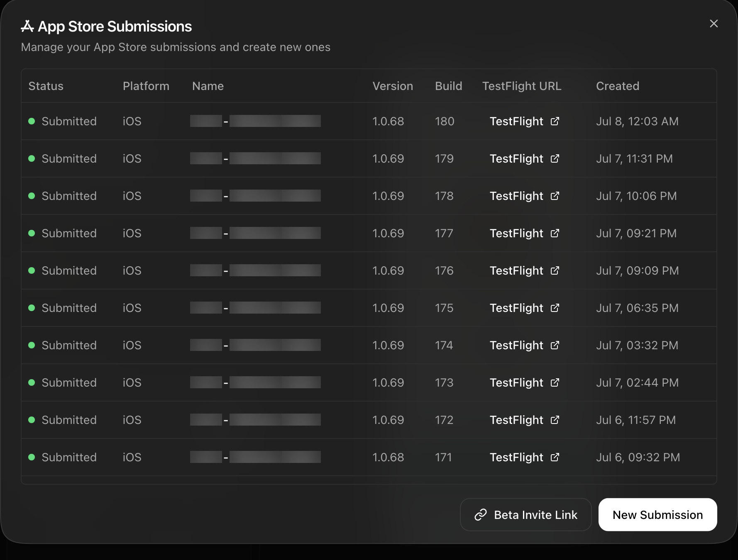
Task: Click the Build column header
Action: pos(448,86)
